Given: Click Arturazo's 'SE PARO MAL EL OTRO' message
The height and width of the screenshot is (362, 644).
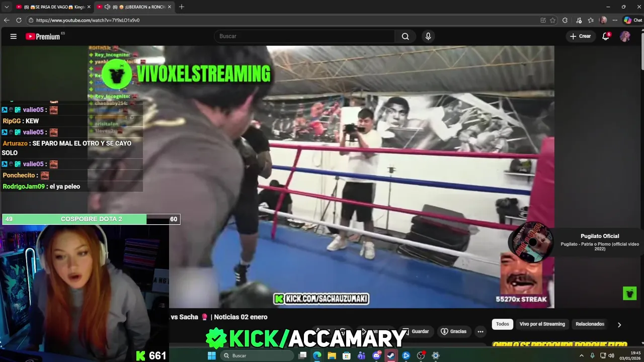Looking at the screenshot, I should [66, 148].
